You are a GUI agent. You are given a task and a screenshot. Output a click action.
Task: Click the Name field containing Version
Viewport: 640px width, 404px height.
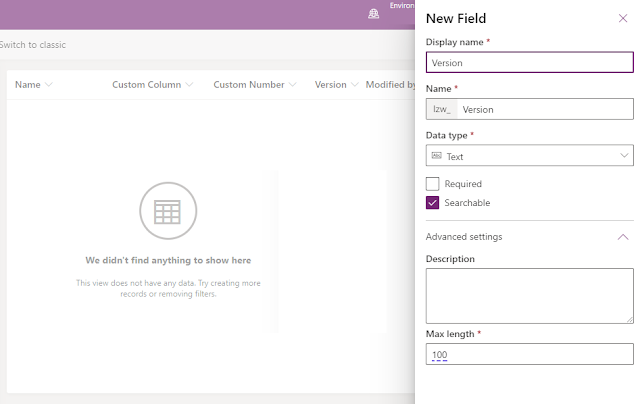(545, 109)
